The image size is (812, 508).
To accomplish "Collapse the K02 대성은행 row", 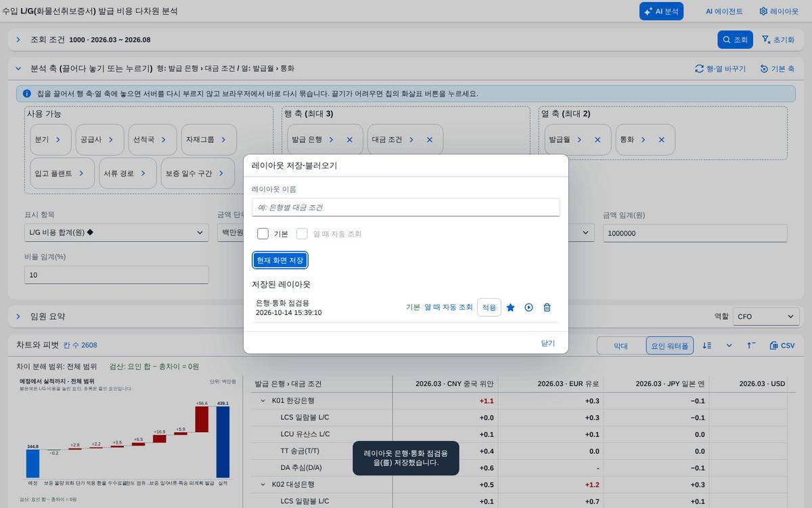I will point(263,484).
